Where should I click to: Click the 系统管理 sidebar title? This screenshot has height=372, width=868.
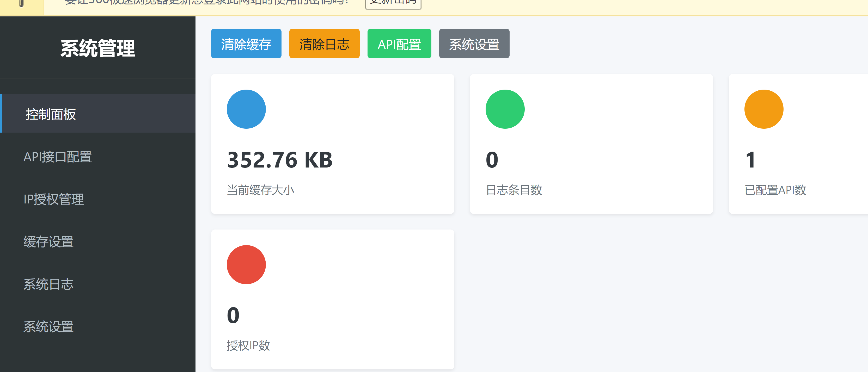pyautogui.click(x=98, y=48)
